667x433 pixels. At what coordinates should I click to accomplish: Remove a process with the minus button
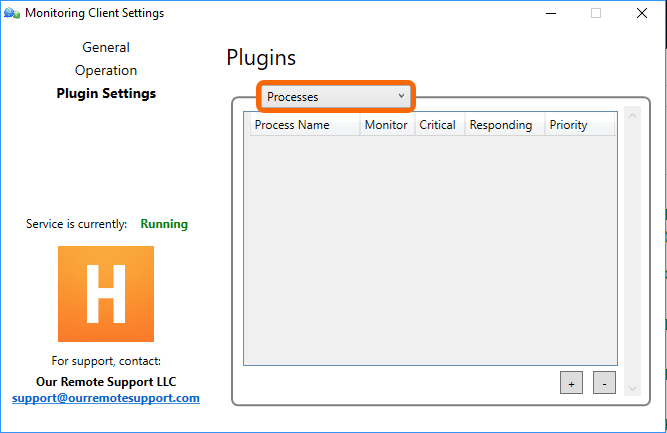[604, 383]
